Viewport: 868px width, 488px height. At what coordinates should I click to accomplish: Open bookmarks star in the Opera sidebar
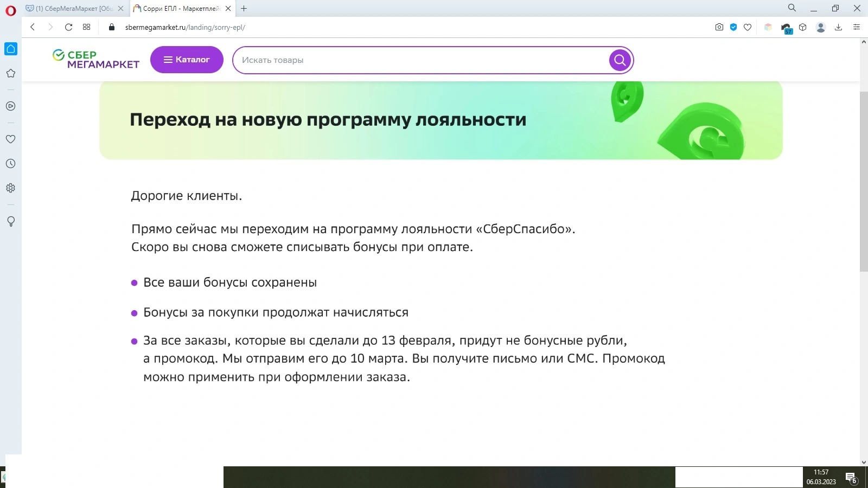(x=11, y=73)
